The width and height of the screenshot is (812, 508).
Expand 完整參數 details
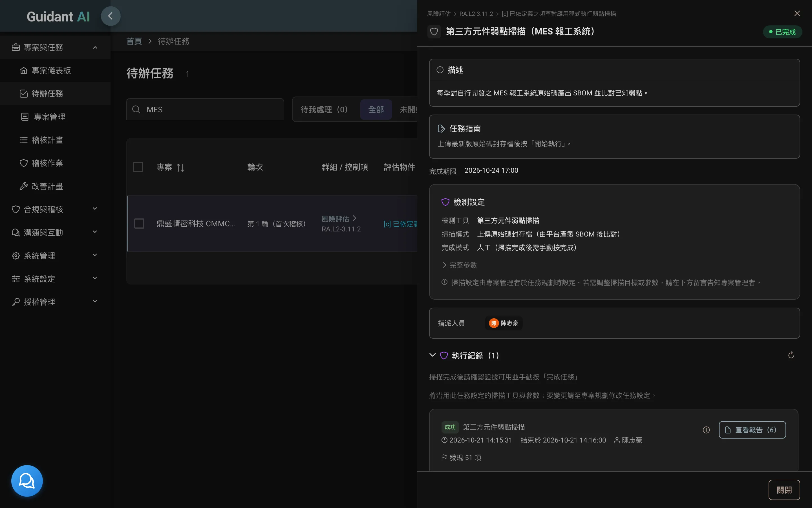(x=459, y=265)
